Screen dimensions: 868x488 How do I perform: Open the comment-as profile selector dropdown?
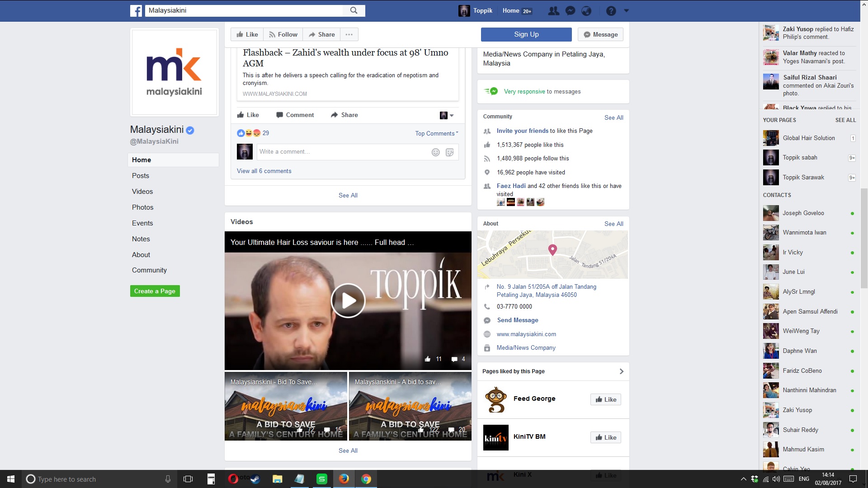click(x=447, y=115)
